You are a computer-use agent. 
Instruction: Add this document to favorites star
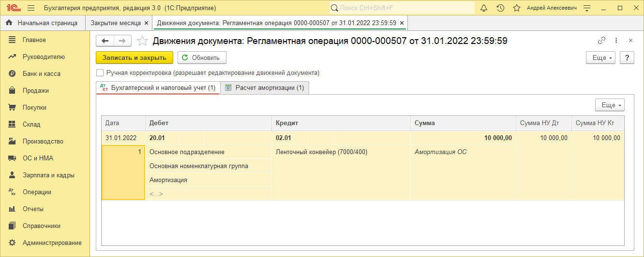(142, 41)
